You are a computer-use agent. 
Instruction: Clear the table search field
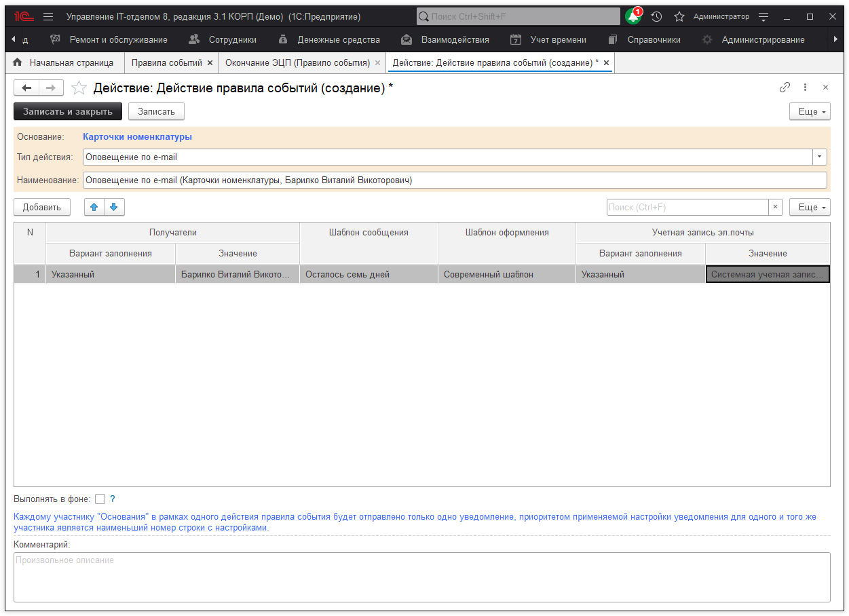(x=775, y=207)
